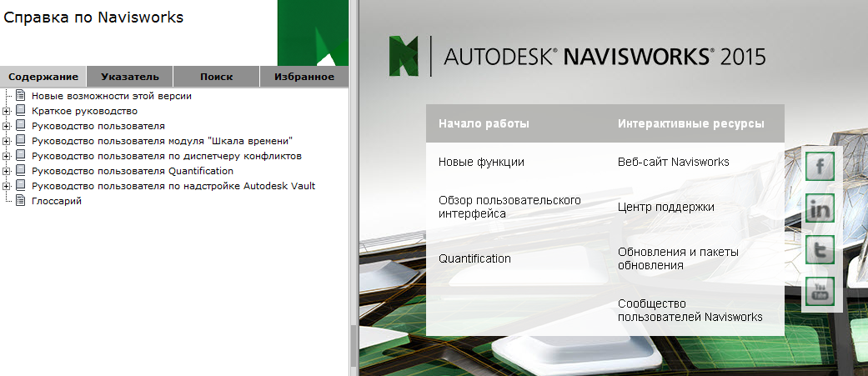Click the LinkedIn social icon
The width and height of the screenshot is (868, 376).
pos(820,208)
